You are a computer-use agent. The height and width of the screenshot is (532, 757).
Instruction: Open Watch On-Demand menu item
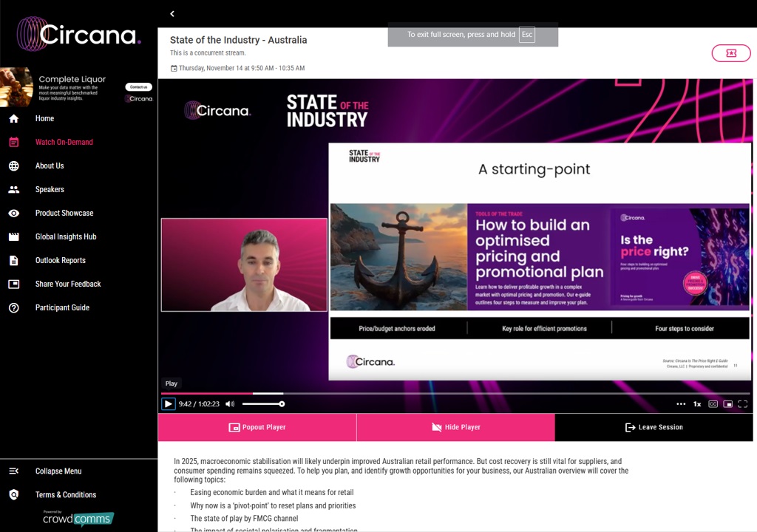64,142
